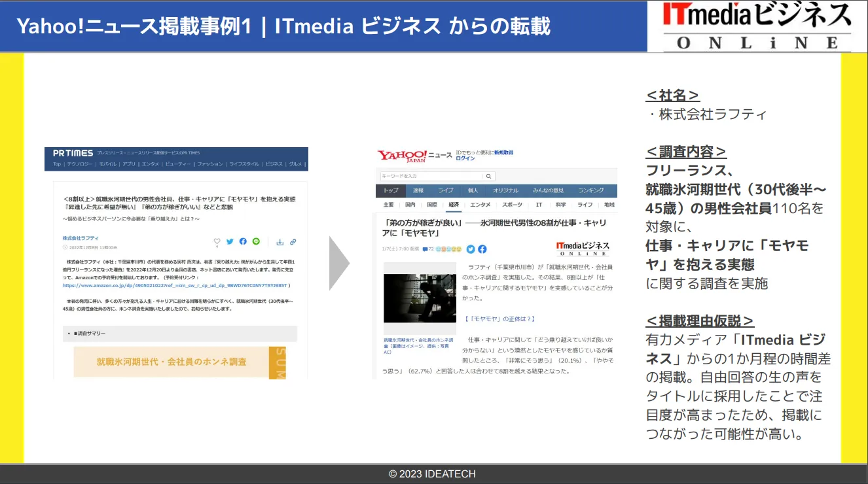868x484 pixels.
Task: Select アプリ in the PR TIMES navigation
Action: [129, 164]
